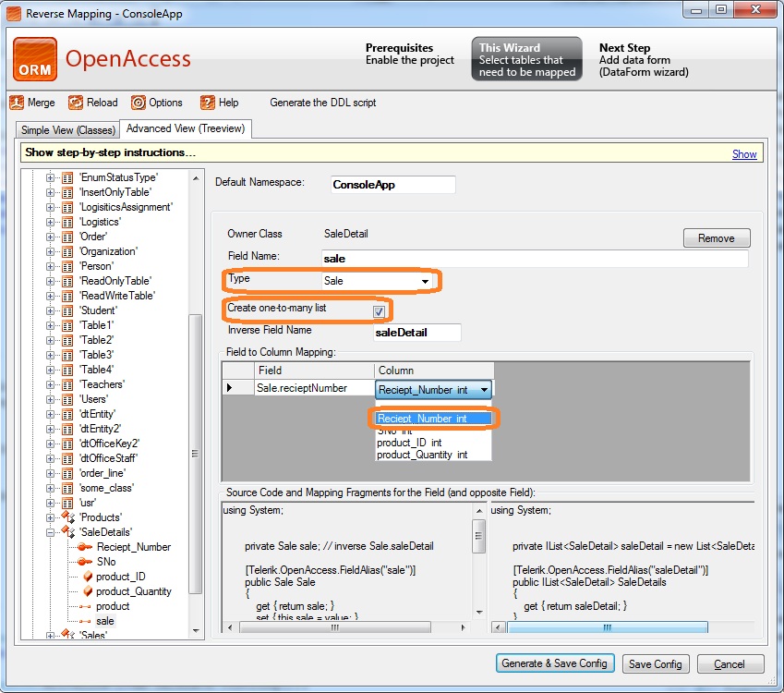Collapse the 'SaleDetails' tree node
Image resolution: width=784 pixels, height=693 pixels.
[x=50, y=532]
